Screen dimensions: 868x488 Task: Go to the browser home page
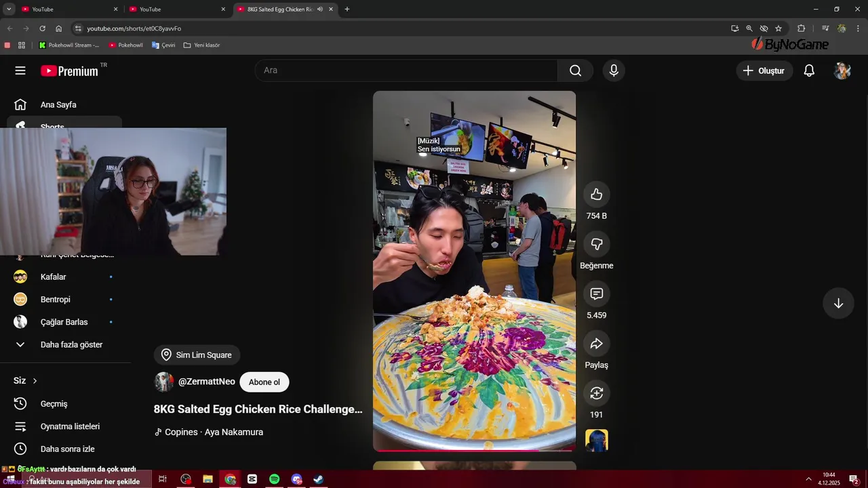pos(59,28)
